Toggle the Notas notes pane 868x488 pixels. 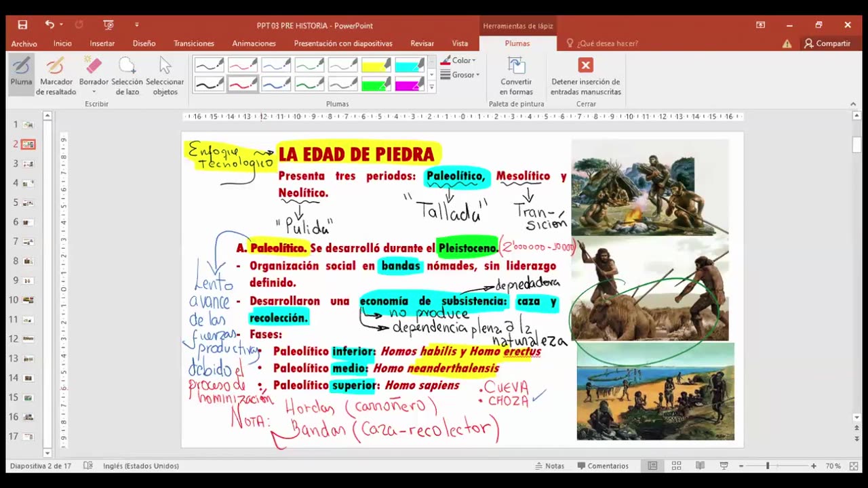point(549,466)
